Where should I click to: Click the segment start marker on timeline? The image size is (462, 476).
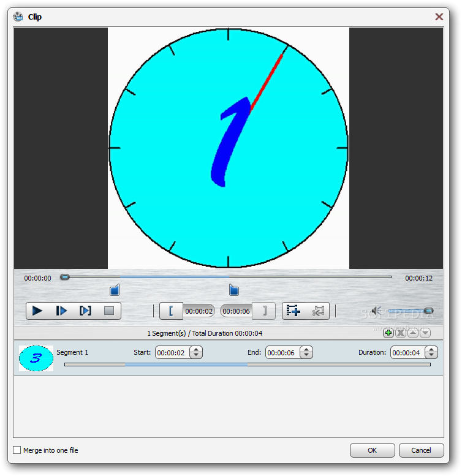[115, 290]
